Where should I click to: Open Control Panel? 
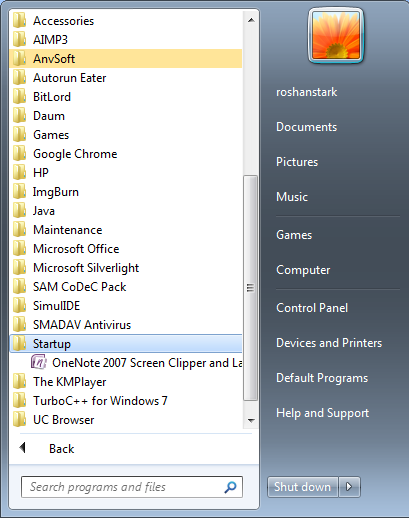[312, 308]
